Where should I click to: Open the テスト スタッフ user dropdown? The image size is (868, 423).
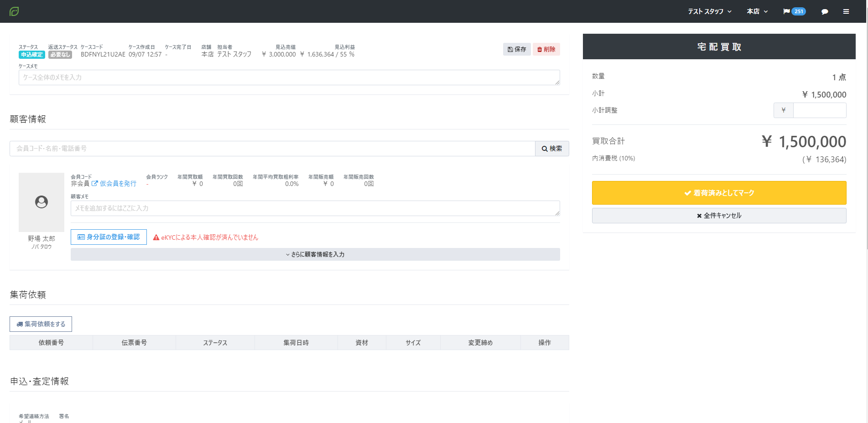pos(710,11)
